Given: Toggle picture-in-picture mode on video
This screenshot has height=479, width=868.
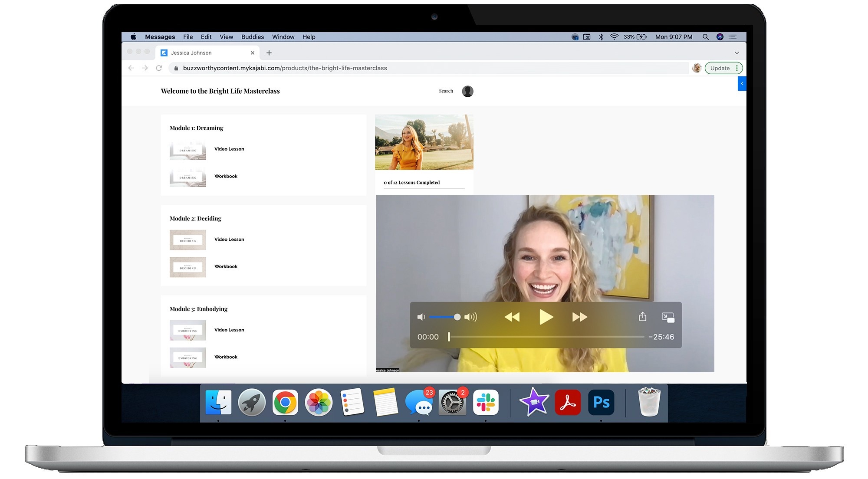Looking at the screenshot, I should pyautogui.click(x=668, y=317).
